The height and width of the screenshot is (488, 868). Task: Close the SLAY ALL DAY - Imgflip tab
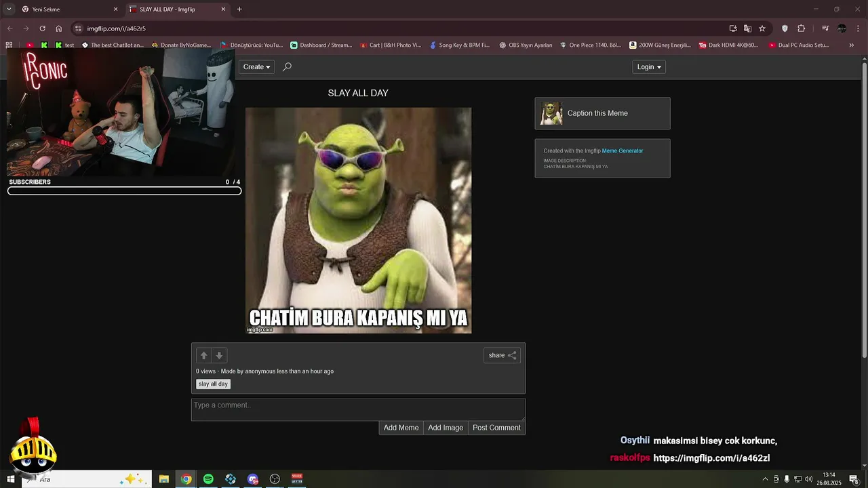pos(223,9)
